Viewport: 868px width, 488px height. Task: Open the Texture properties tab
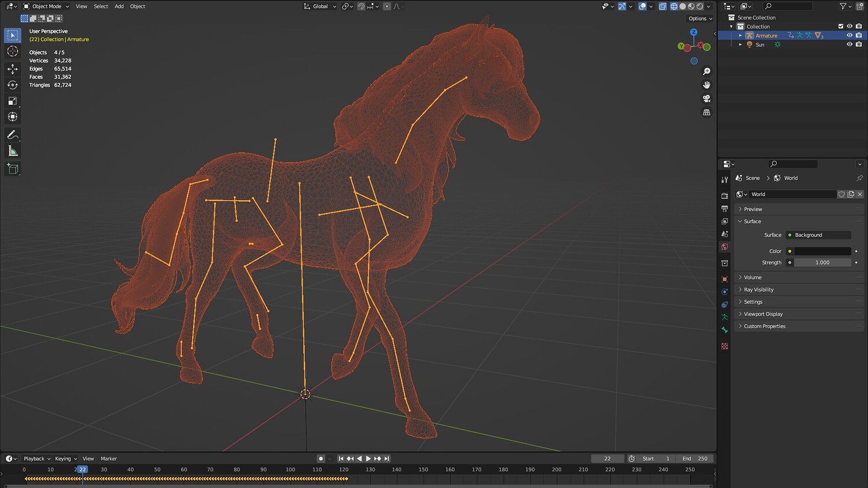(x=724, y=346)
